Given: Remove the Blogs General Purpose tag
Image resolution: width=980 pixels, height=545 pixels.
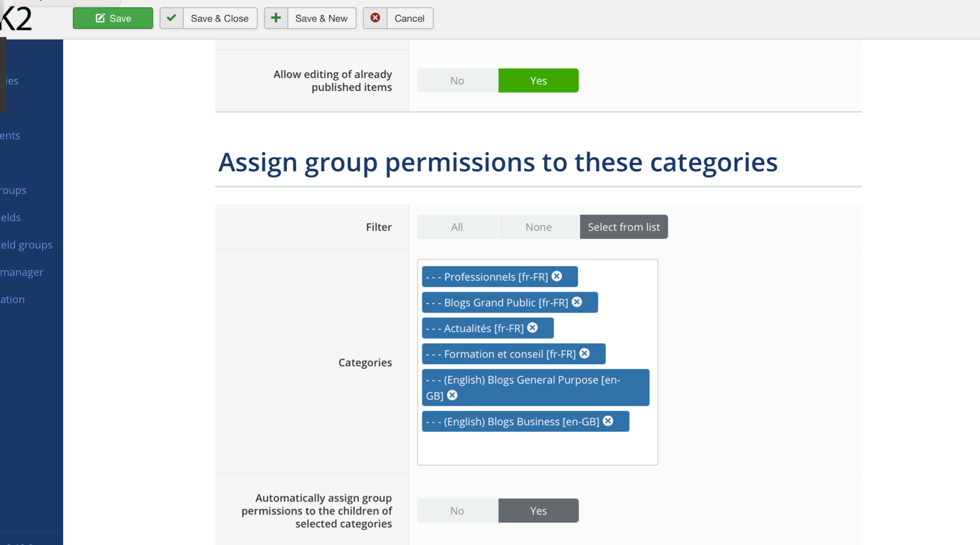Looking at the screenshot, I should click(x=452, y=395).
